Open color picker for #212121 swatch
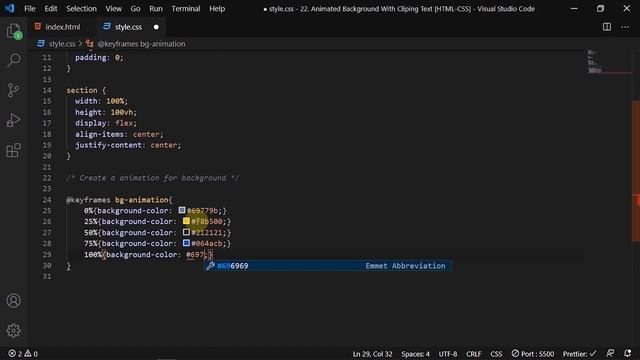This screenshot has height=360, width=640. point(186,232)
